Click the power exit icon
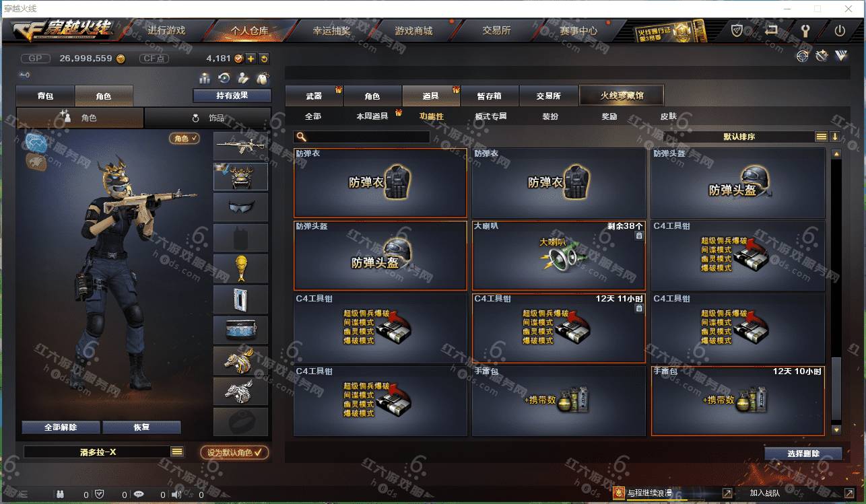Screen dimensions: 866x504 point(840,31)
